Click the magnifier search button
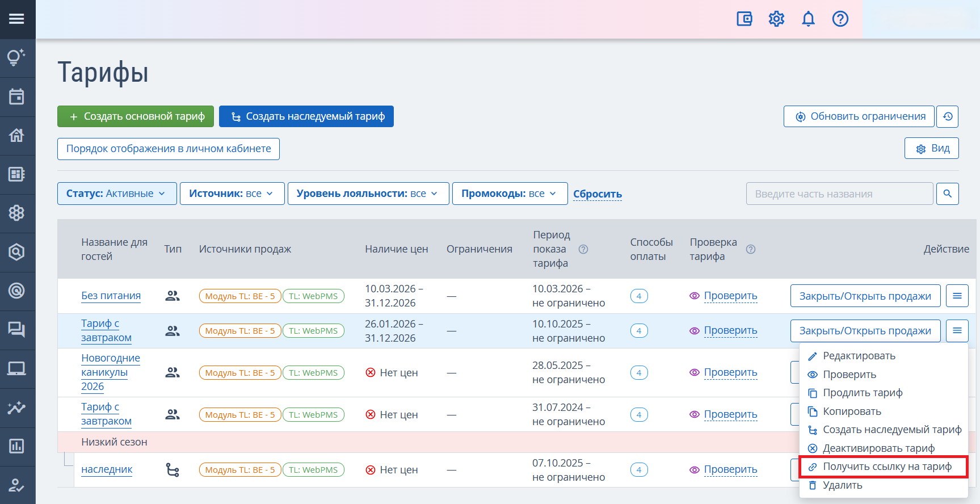 pos(947,194)
